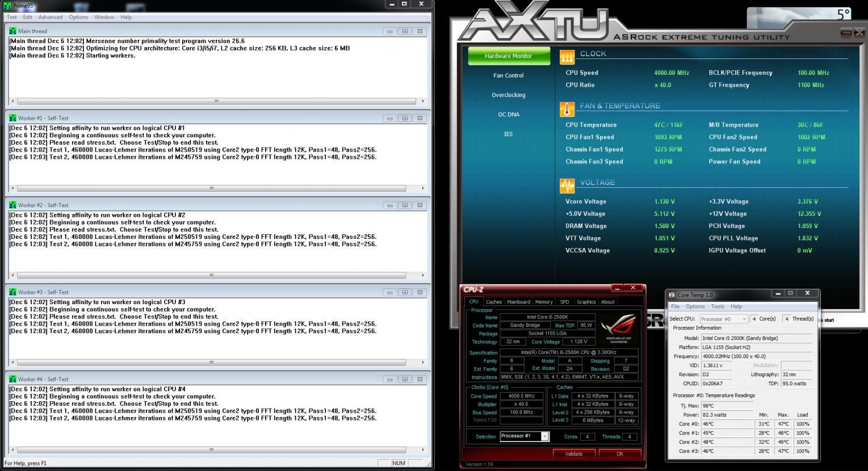
Task: Close the Worker #3 child window
Action: [x=419, y=292]
